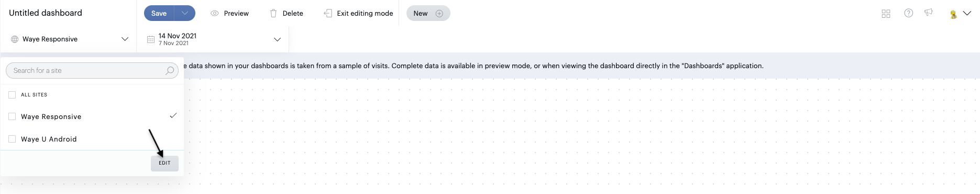
Task: Click the plus icon in New button
Action: (x=439, y=14)
